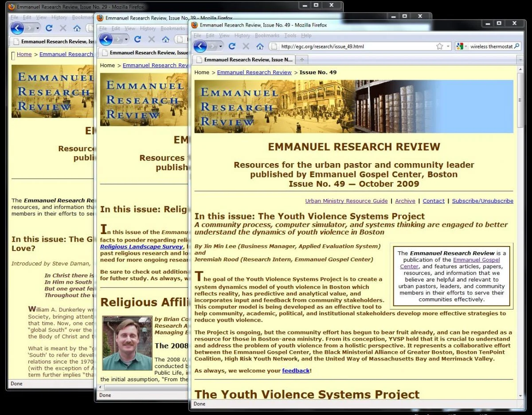Go to Home page in Issue 49 window
Screen dimensions: 532x415
click(x=260, y=46)
